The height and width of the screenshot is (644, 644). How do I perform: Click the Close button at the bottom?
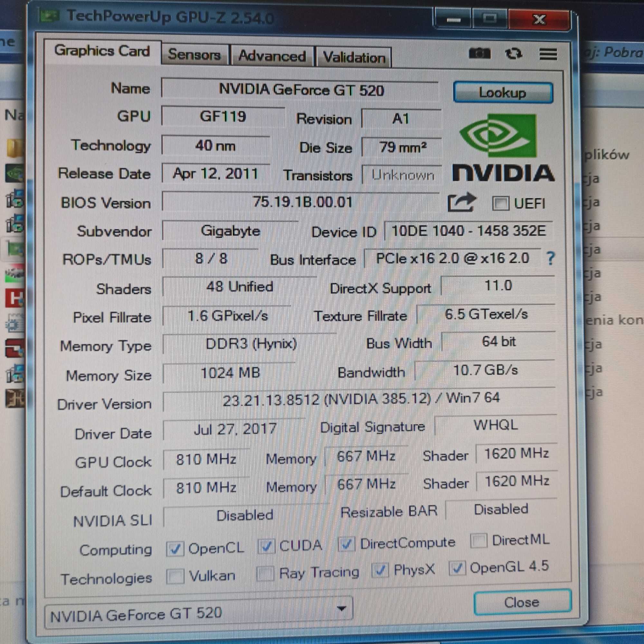coord(522,602)
